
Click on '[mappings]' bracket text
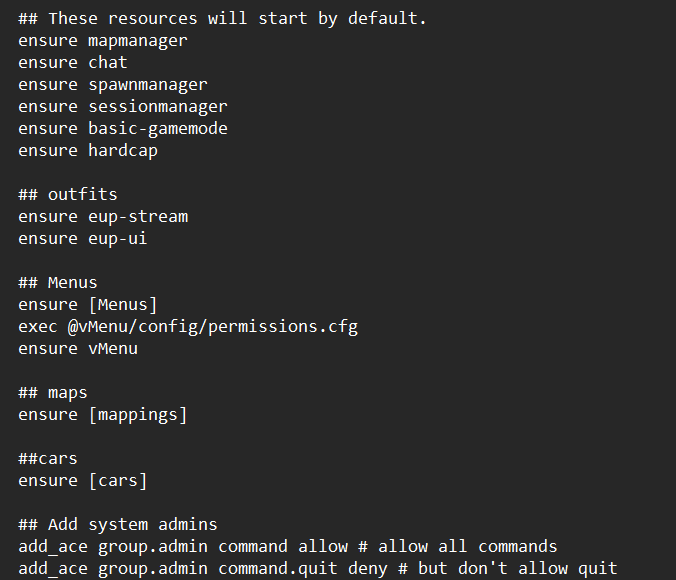click(x=138, y=415)
